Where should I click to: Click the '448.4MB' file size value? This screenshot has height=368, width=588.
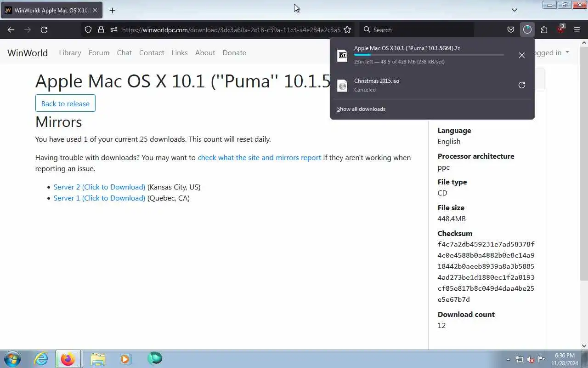(452, 218)
